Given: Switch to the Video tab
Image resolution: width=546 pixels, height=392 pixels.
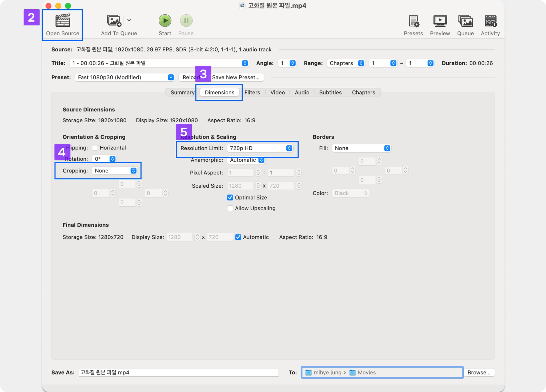Looking at the screenshot, I should coord(277,92).
